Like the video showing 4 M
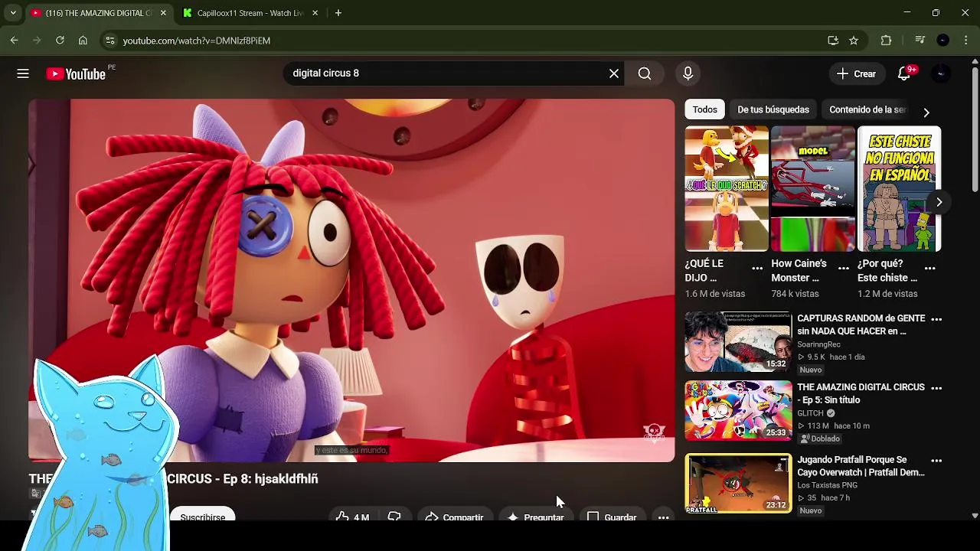 tap(353, 517)
